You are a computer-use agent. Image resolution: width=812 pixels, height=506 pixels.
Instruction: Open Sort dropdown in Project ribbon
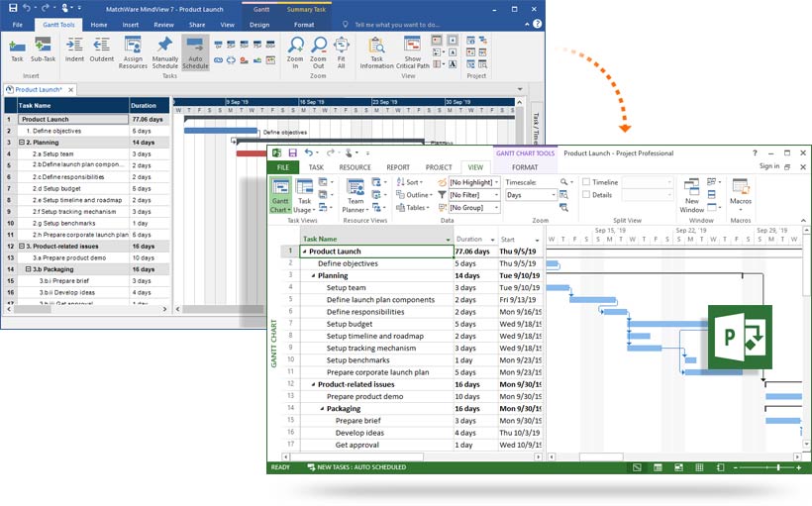pos(410,182)
